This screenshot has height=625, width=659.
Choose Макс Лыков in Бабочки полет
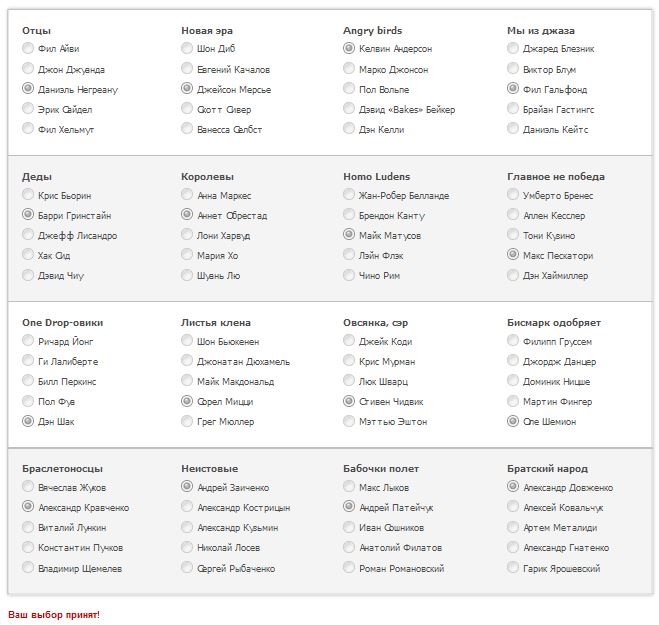349,487
